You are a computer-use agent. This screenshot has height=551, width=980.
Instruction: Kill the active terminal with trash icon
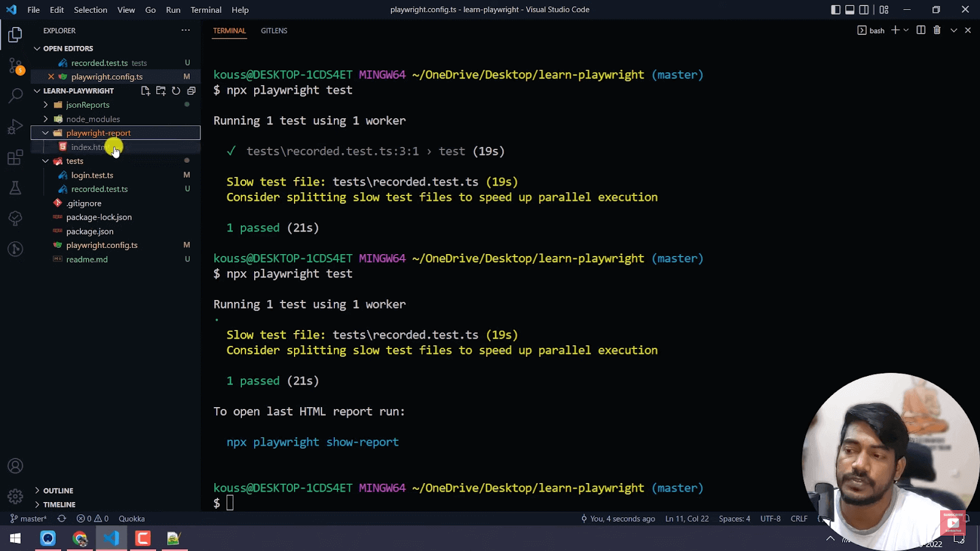[x=937, y=30]
